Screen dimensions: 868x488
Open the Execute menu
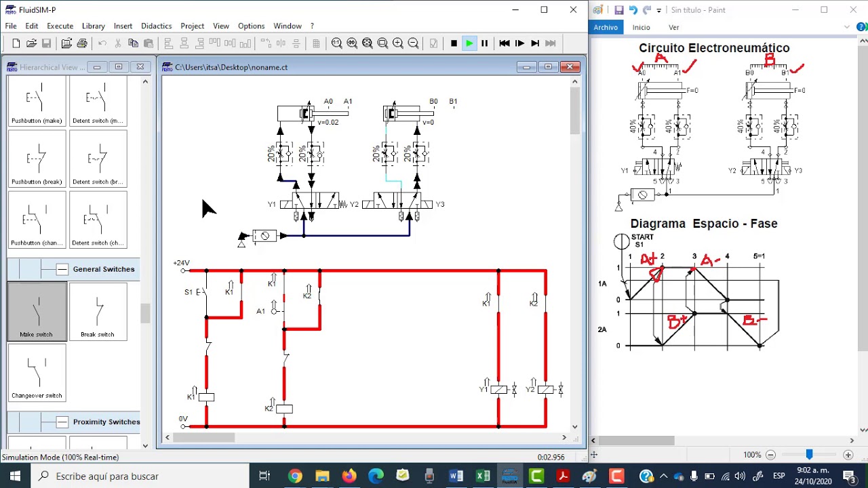[x=60, y=26]
